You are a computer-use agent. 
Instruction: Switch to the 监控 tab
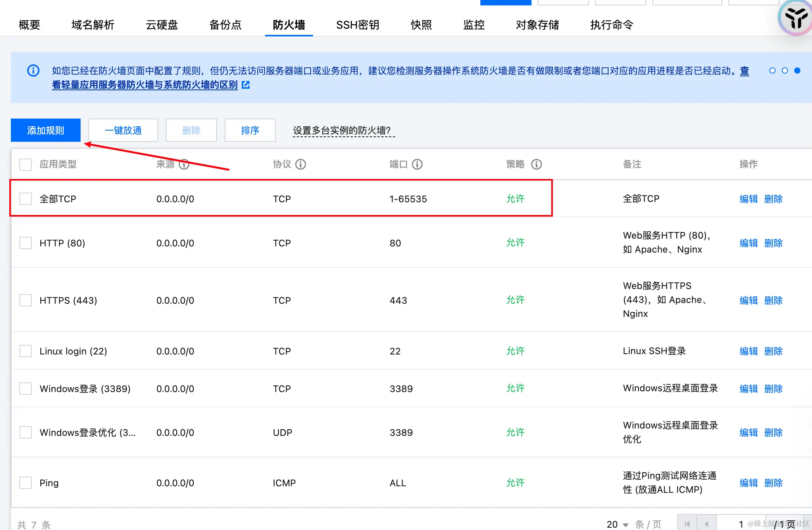[474, 25]
